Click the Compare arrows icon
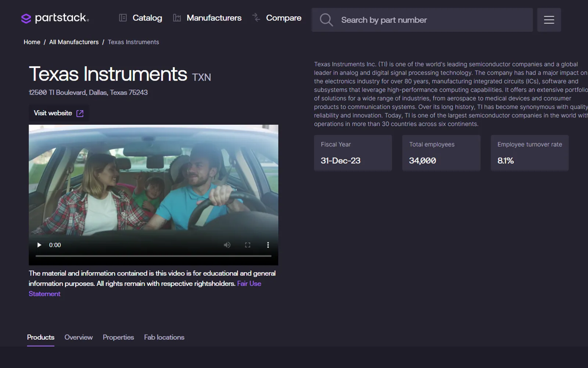Image resolution: width=588 pixels, height=368 pixels. [x=256, y=17]
